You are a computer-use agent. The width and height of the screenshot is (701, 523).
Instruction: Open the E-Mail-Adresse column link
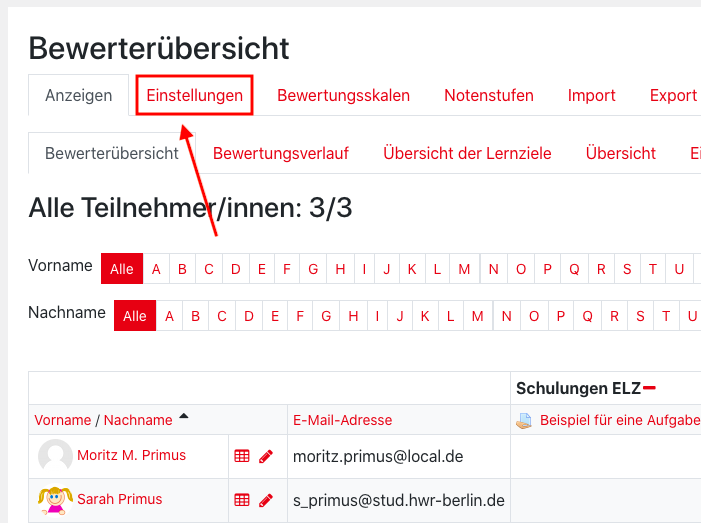342,420
